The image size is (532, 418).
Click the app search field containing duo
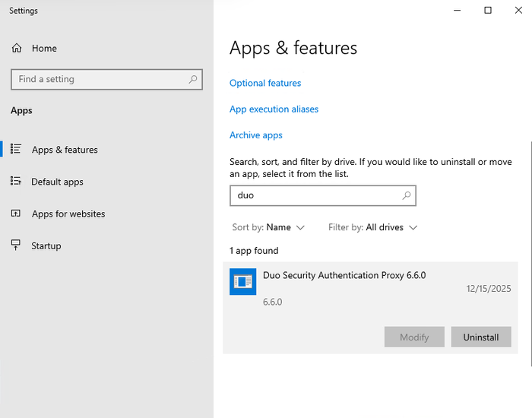(315, 195)
